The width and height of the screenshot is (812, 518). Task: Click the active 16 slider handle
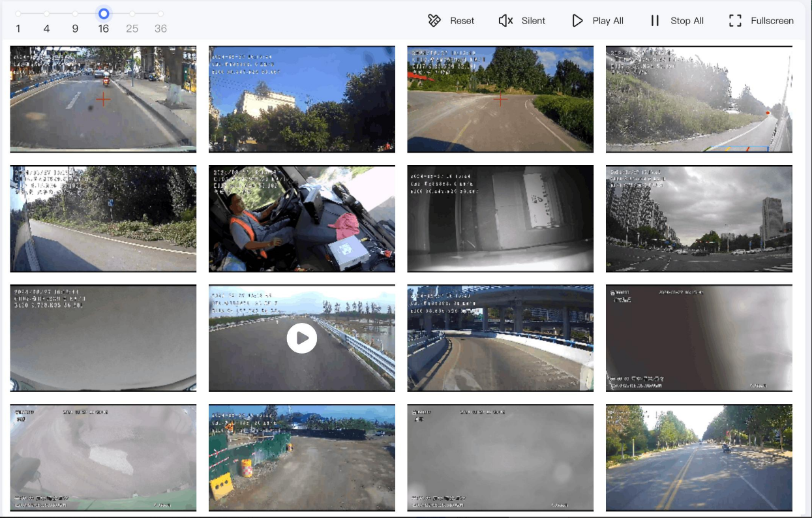coord(104,14)
